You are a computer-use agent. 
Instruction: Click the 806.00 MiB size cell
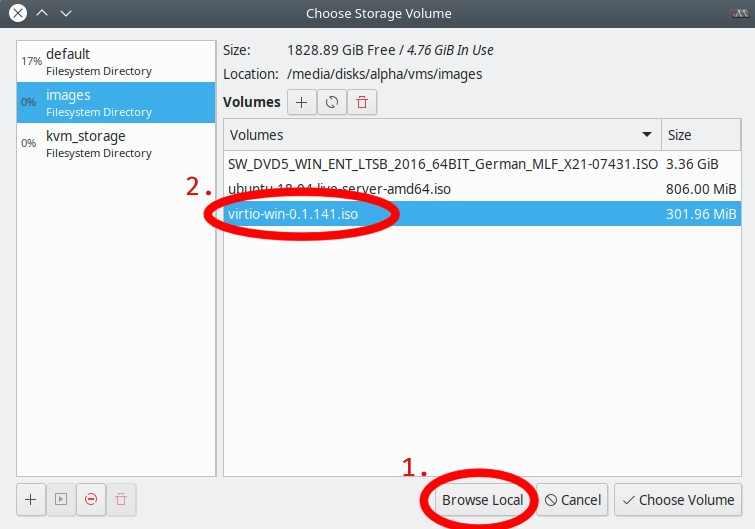click(701, 189)
